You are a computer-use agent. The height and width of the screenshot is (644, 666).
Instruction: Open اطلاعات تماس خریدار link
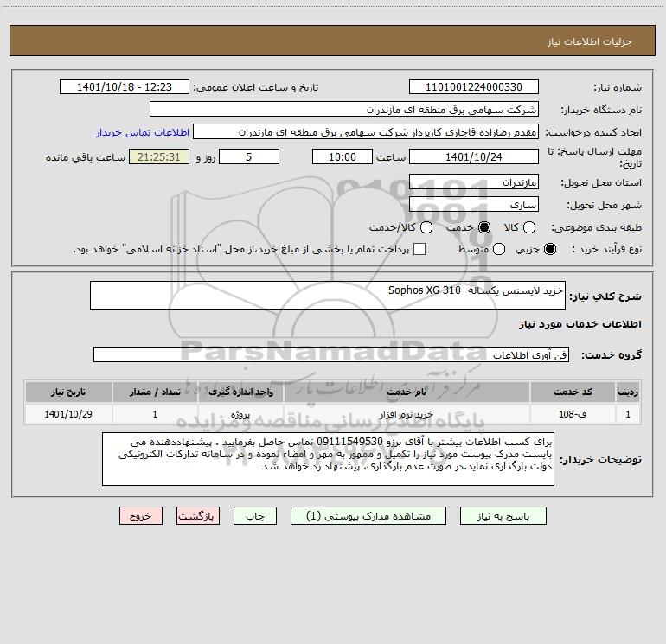point(143,132)
